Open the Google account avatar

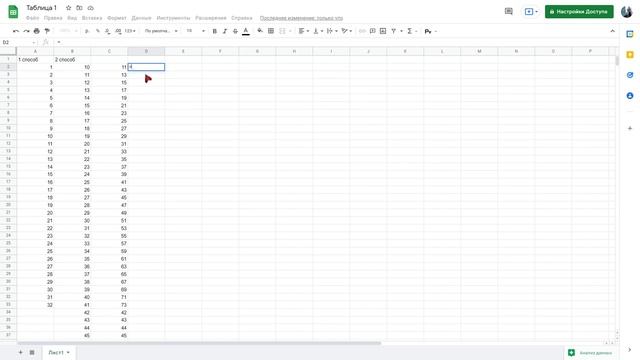coord(627,11)
